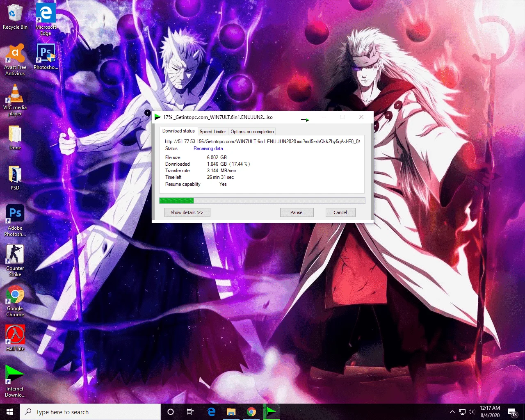The width and height of the screenshot is (525, 420).
Task: Select the Internet Downlo... desktop shortcut
Action: [x=15, y=381]
